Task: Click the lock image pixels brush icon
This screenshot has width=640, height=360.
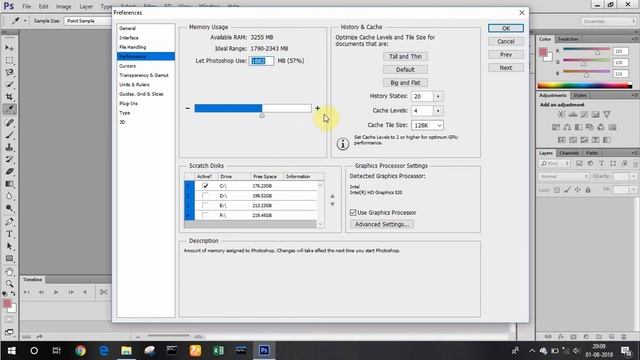Action: [567, 190]
